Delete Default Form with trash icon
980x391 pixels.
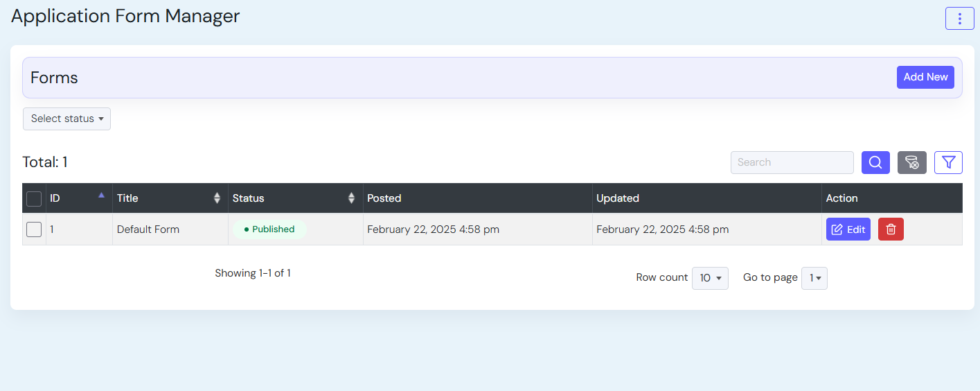click(891, 229)
